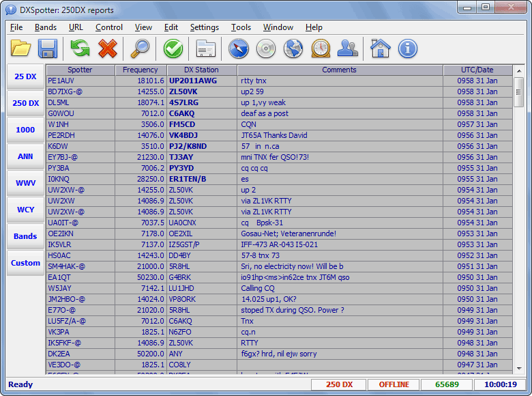Screen dimensions: 532x396
Task: Click the floppy disk save icon
Action: (x=47, y=48)
